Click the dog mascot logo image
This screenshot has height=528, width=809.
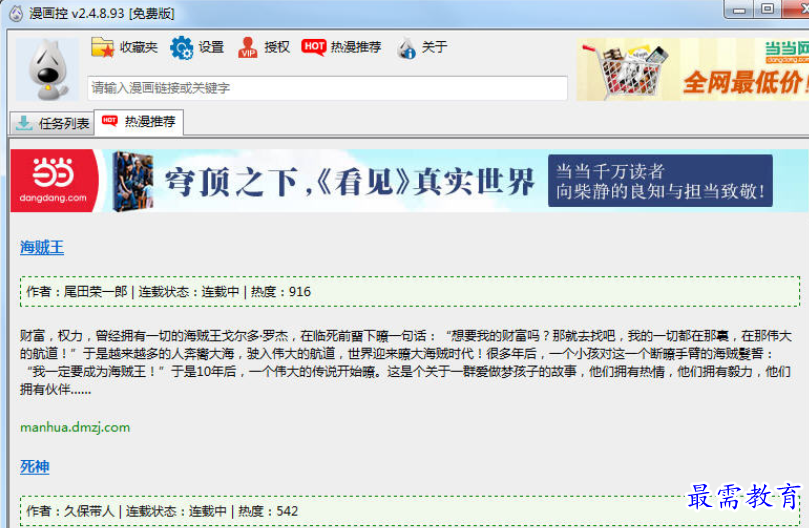click(x=47, y=69)
